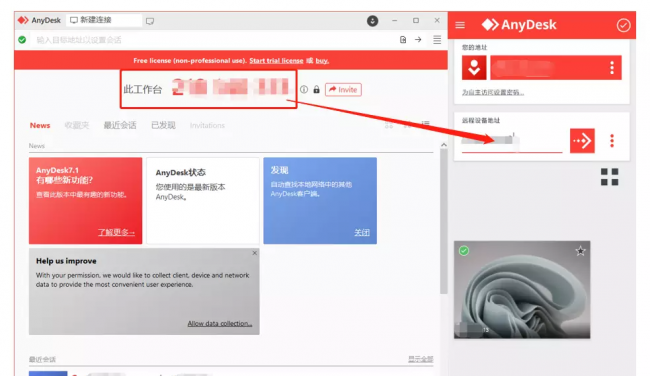650x376 pixels.
Task: Close the Help us improve panel
Action: click(255, 253)
